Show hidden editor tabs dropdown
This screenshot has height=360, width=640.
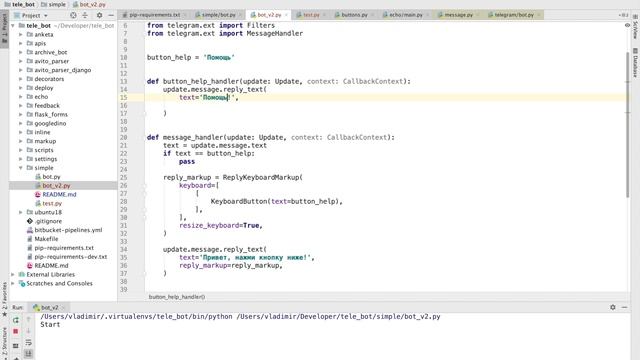[623, 15]
